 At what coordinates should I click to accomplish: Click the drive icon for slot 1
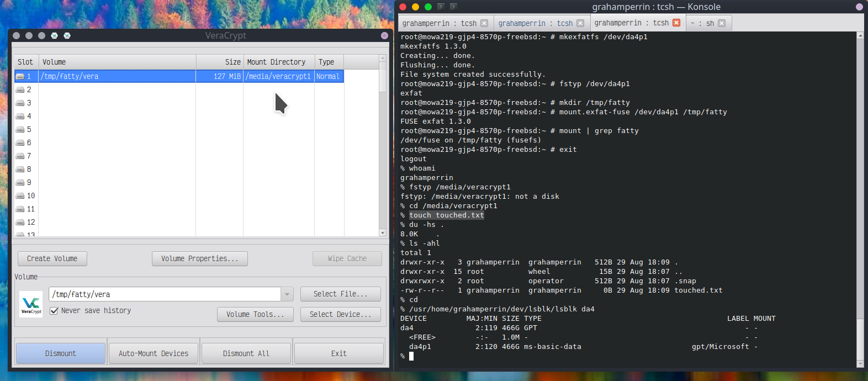pyautogui.click(x=20, y=77)
